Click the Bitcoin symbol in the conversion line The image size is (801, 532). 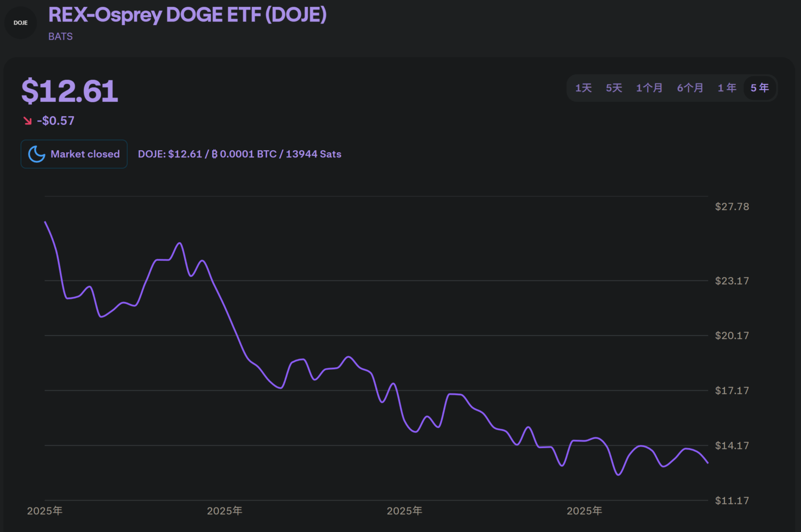pos(214,154)
